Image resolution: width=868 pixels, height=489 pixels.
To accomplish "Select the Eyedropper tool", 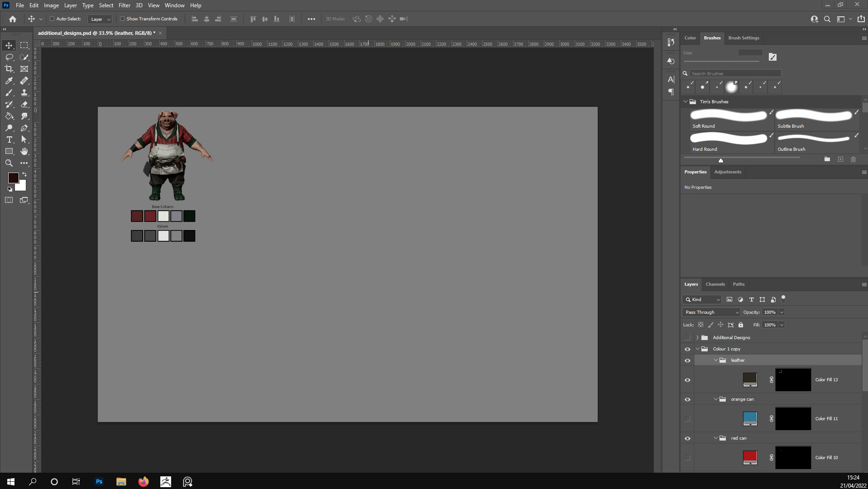I will 9,81.
